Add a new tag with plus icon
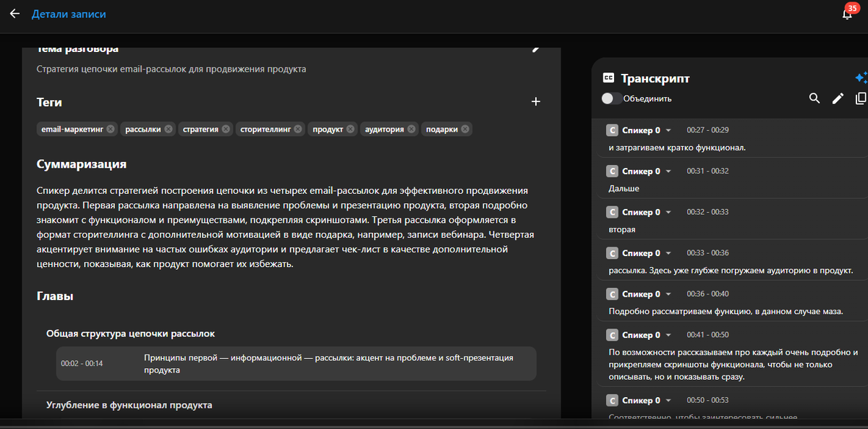868x429 pixels. pos(536,102)
